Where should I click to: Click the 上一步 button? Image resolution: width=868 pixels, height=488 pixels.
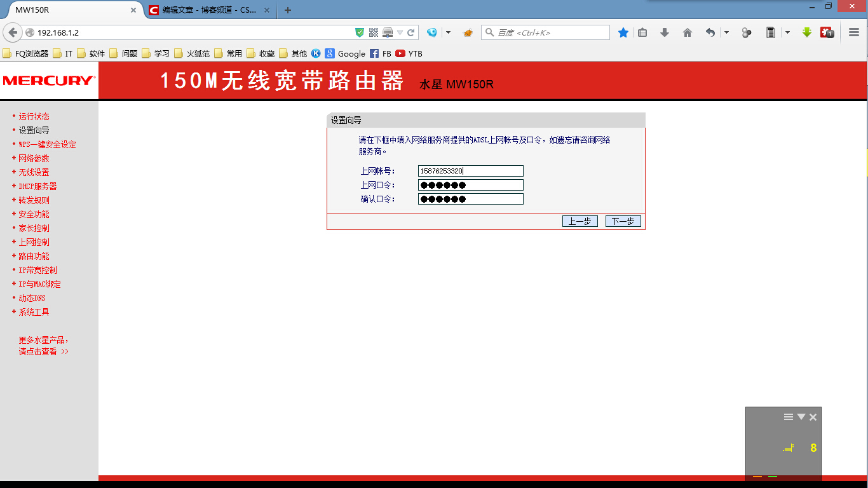click(580, 221)
